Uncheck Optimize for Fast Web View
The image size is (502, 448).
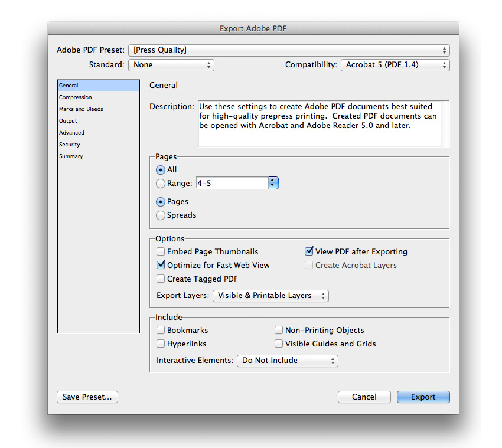coord(161,265)
